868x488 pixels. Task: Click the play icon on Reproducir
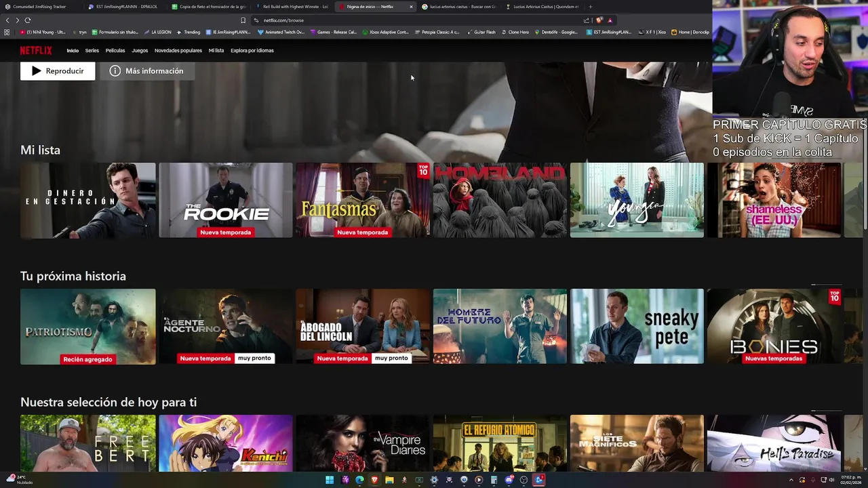coord(37,70)
